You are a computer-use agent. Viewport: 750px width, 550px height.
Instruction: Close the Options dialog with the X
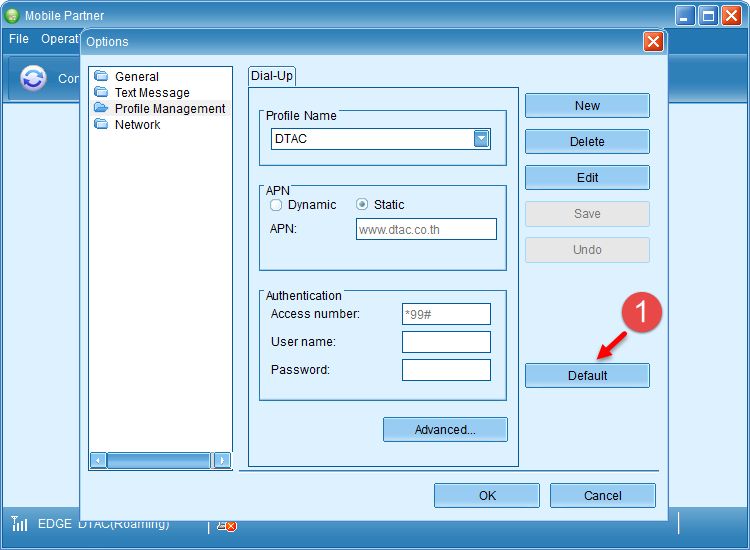click(653, 42)
